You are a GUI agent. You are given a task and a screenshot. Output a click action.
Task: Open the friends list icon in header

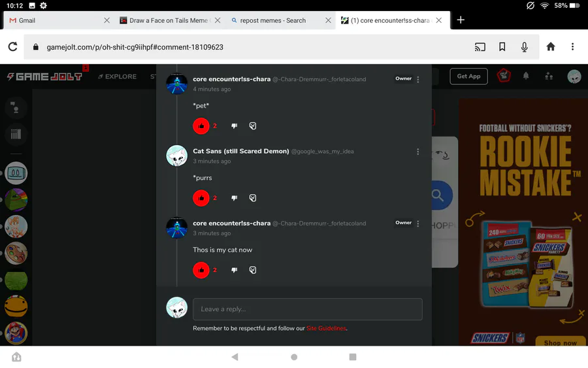(549, 76)
